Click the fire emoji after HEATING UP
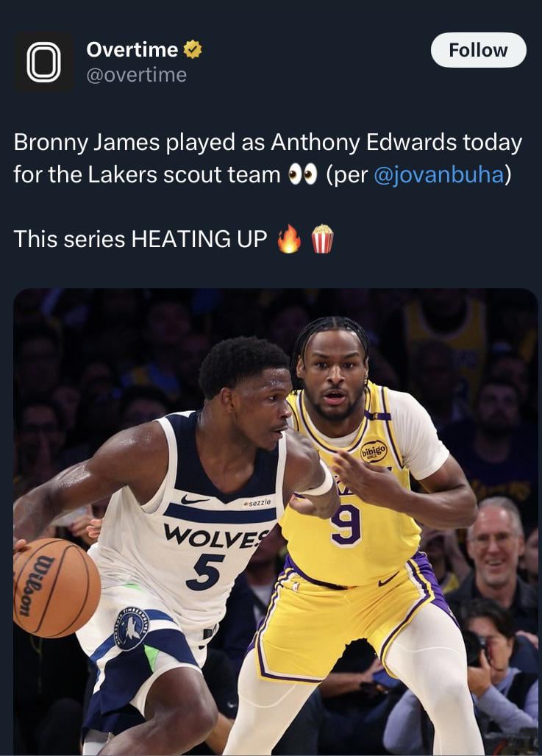Image resolution: width=542 pixels, height=756 pixels. pos(289,239)
